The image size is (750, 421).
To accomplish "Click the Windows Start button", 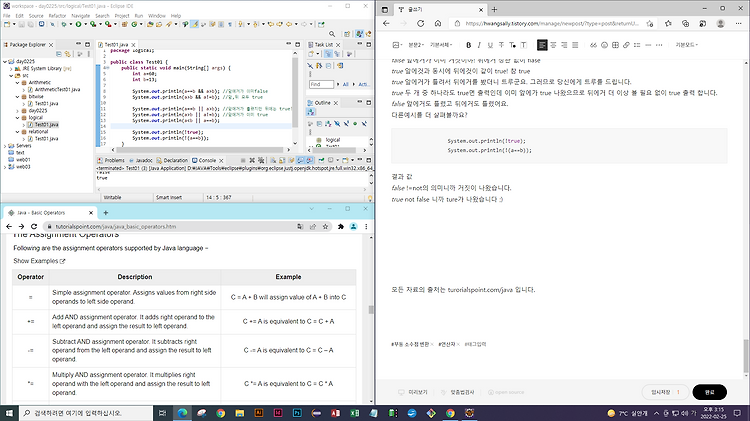I will [10, 413].
